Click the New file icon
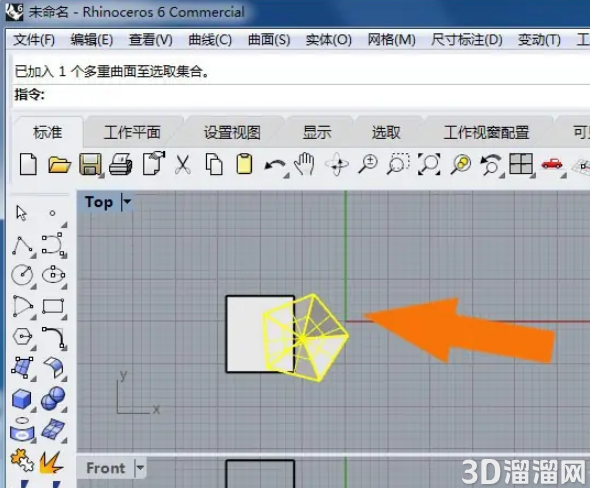590x488 pixels. pyautogui.click(x=28, y=164)
